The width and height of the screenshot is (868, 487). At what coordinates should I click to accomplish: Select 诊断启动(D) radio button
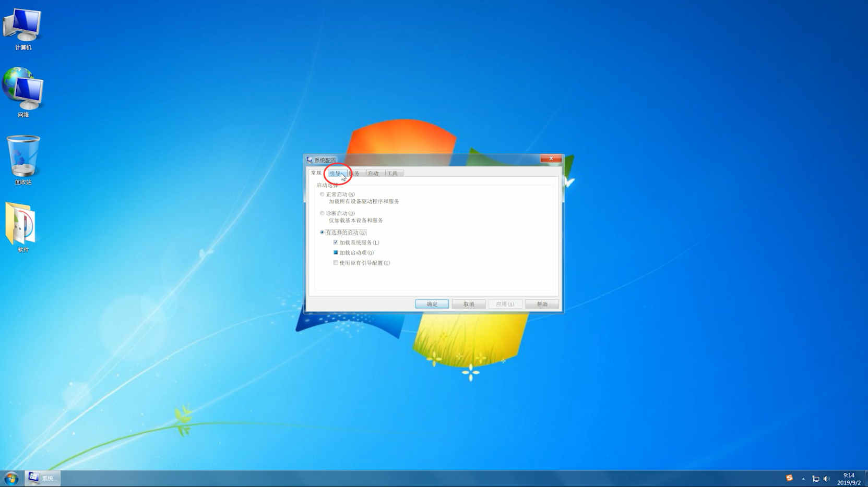click(322, 213)
